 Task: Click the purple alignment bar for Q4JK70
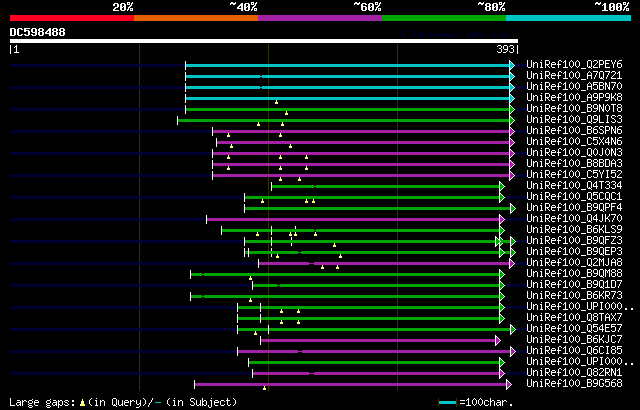pos(353,219)
